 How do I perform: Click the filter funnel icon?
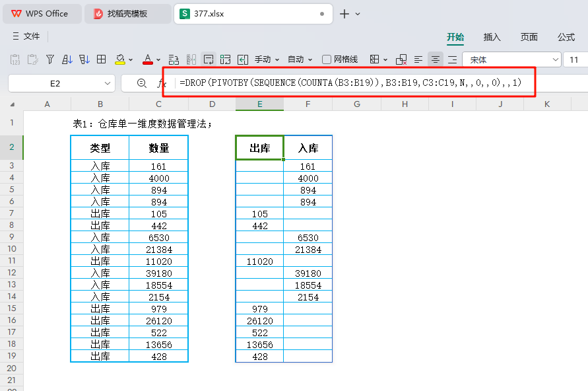[x=50, y=59]
